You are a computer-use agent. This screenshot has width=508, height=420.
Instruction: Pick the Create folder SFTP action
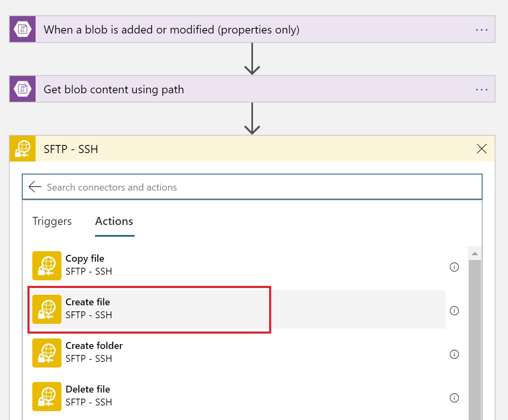94,352
